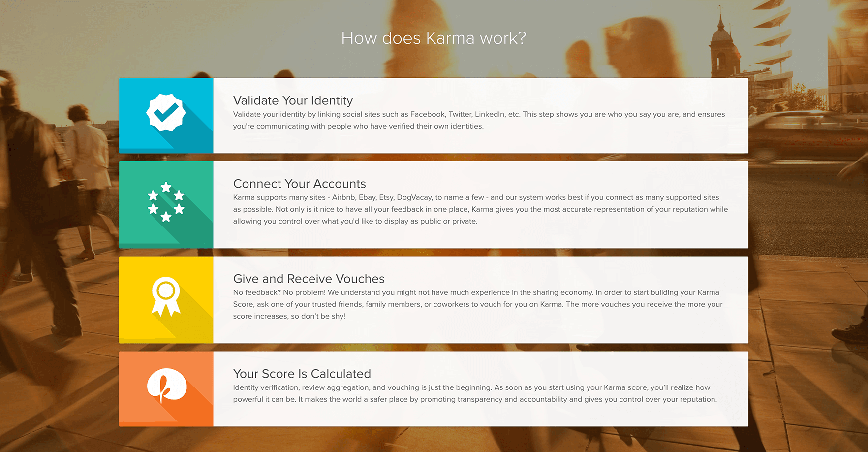Select Etsy in the supported sites text
868x452 pixels.
pyautogui.click(x=386, y=197)
